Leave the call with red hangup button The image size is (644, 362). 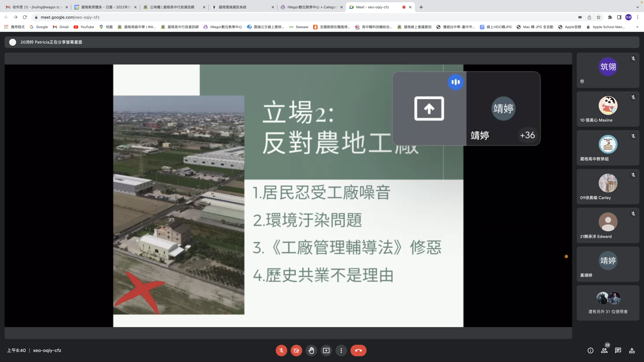[x=358, y=350]
